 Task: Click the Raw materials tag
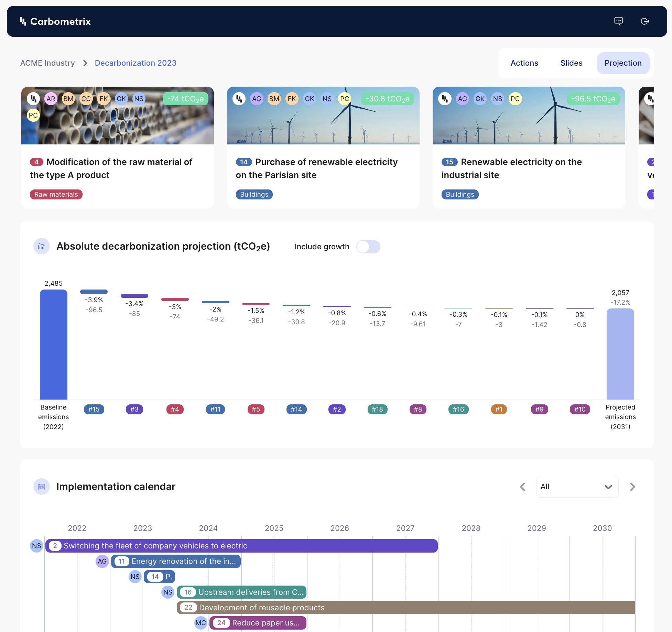[56, 194]
